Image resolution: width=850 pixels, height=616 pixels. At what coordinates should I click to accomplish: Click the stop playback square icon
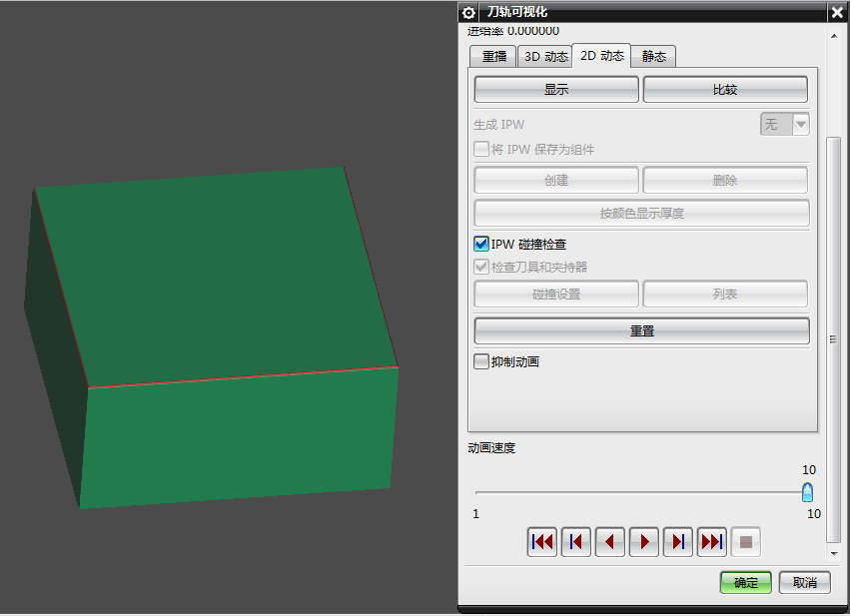(x=746, y=542)
